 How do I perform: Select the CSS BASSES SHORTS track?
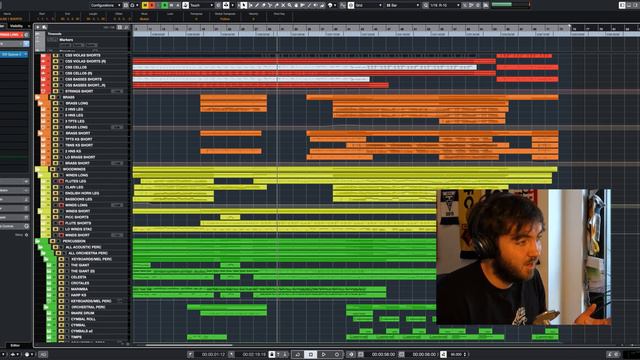pos(83,79)
